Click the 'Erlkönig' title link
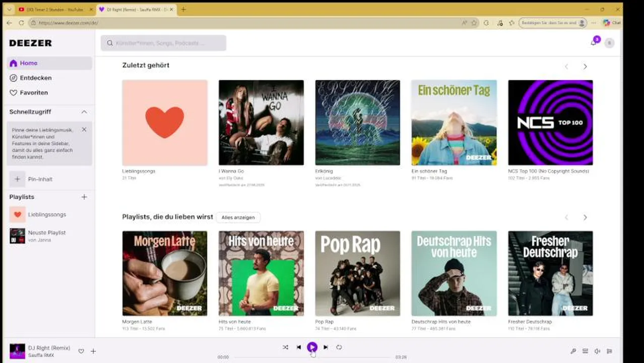The image size is (644, 363). (324, 171)
